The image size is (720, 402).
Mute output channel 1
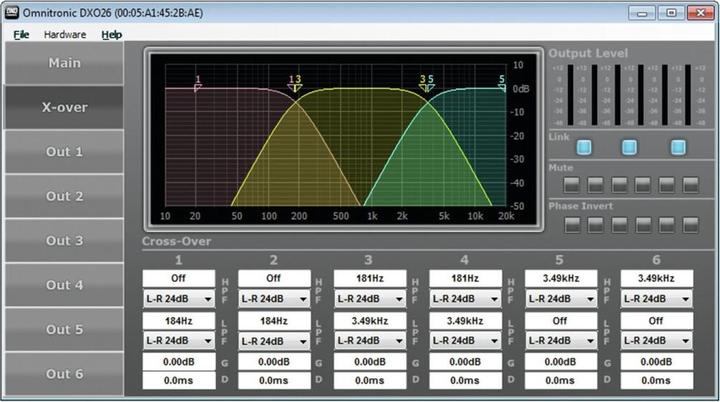(572, 185)
